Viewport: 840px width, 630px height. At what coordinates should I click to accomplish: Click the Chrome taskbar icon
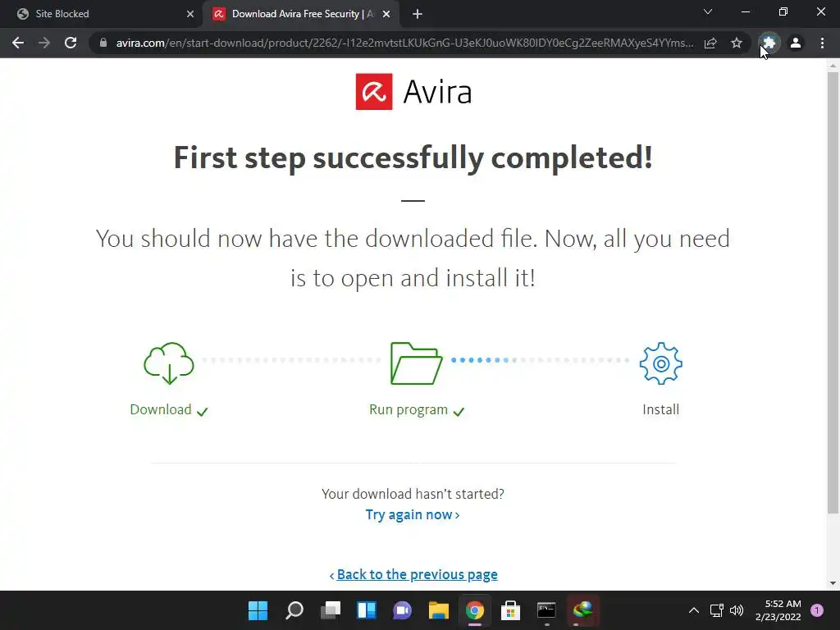(475, 609)
